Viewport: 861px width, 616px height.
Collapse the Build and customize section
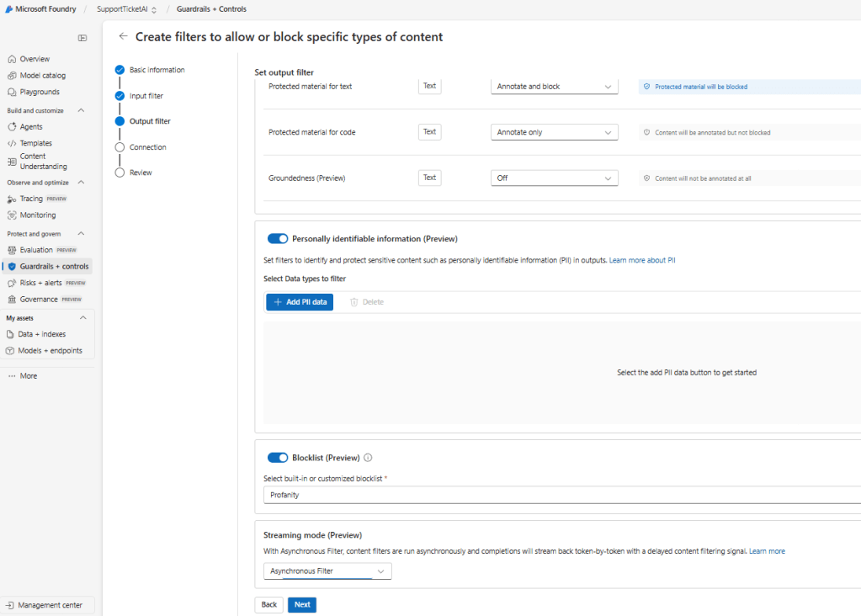click(82, 110)
